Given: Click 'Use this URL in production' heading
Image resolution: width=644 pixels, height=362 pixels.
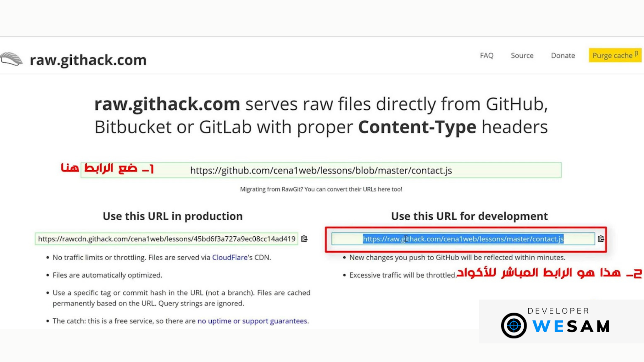Looking at the screenshot, I should tap(173, 216).
